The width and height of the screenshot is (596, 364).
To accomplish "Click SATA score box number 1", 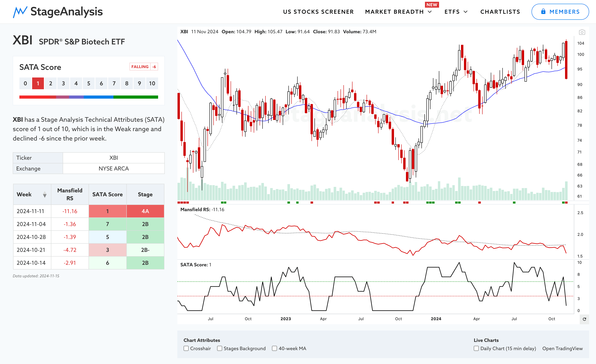I will click(x=38, y=83).
